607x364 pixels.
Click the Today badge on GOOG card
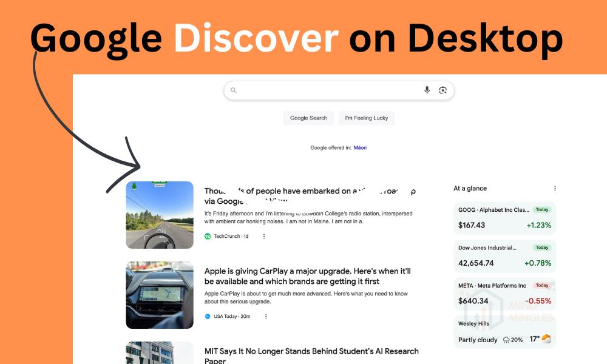[542, 210]
